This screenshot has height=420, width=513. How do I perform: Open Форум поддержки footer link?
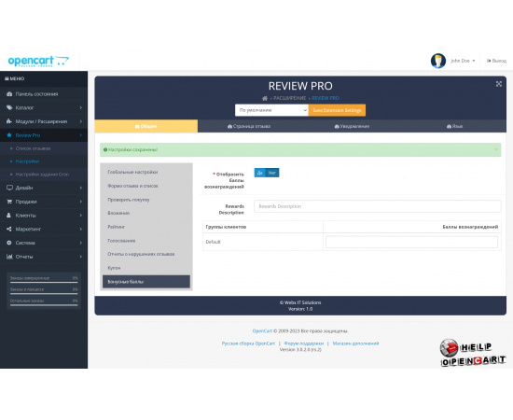(304, 343)
